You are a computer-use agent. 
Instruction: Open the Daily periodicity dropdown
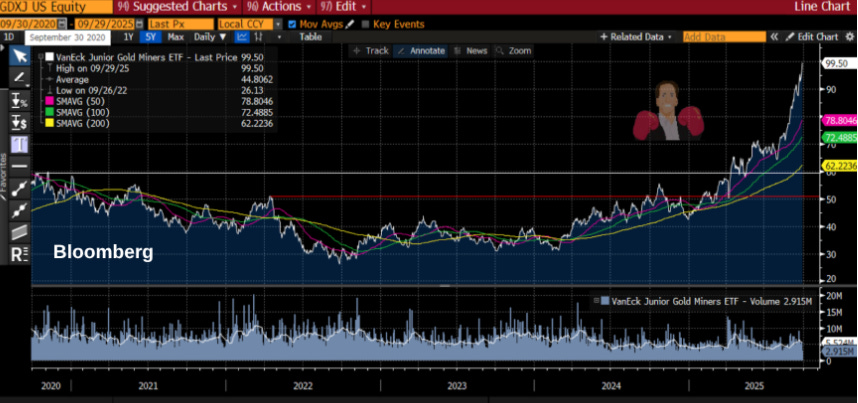tap(210, 37)
